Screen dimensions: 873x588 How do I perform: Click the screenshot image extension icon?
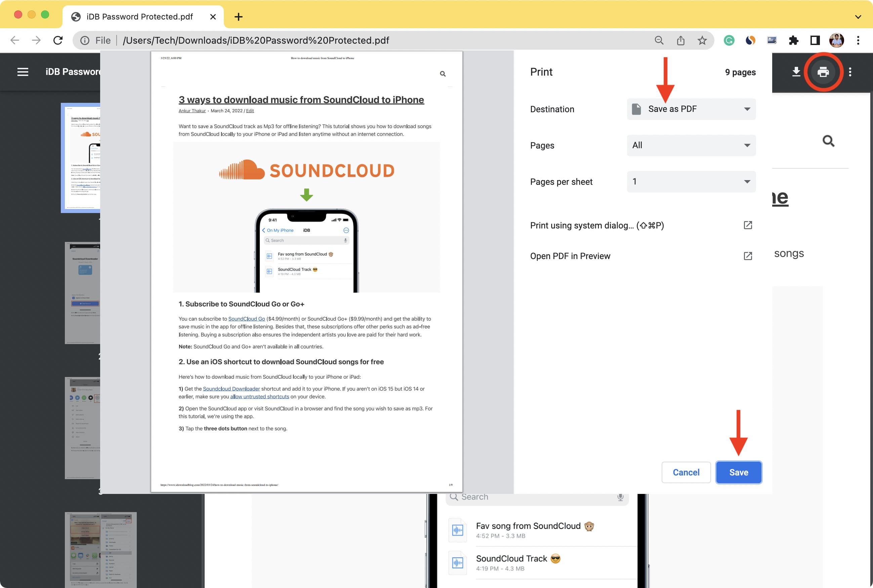click(x=772, y=40)
